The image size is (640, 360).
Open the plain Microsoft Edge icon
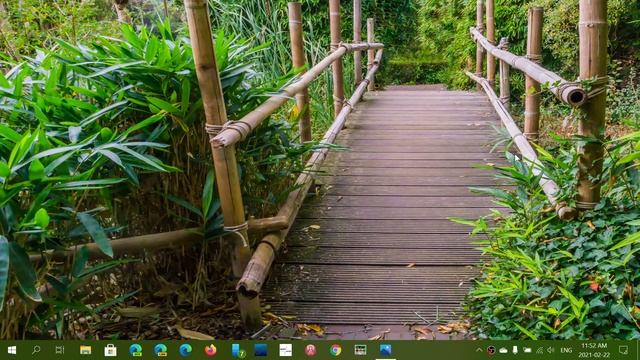pos(185,350)
